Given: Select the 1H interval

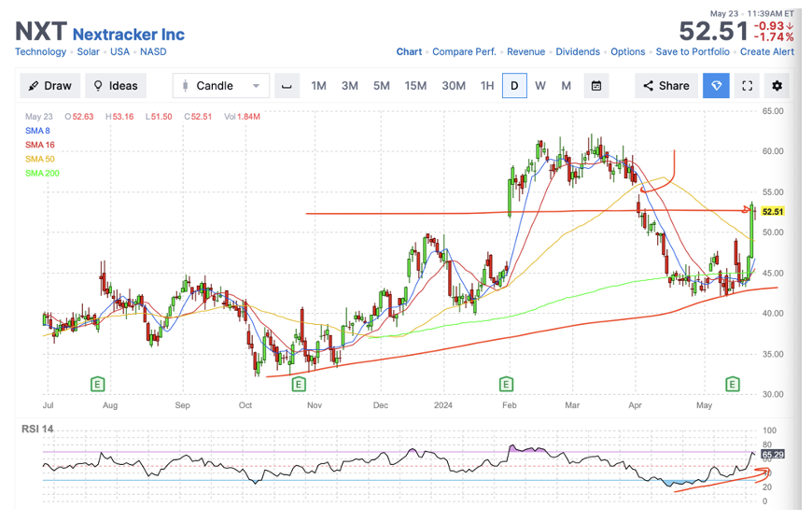Looking at the screenshot, I should click(487, 86).
